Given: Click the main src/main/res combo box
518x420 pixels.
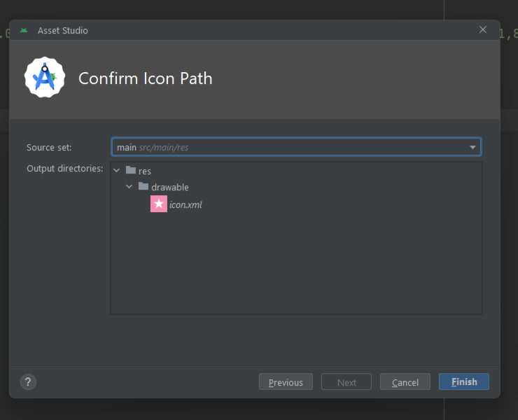Looking at the screenshot, I should (x=296, y=147).
